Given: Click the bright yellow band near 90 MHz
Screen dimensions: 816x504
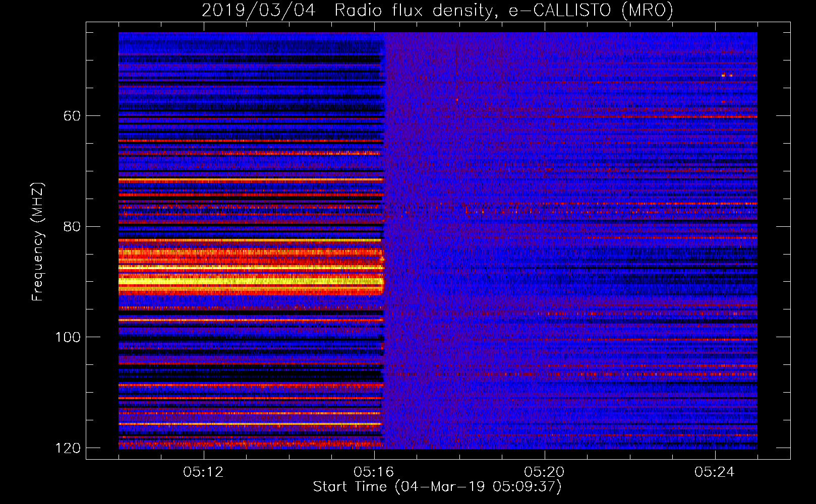Looking at the screenshot, I should 251,281.
